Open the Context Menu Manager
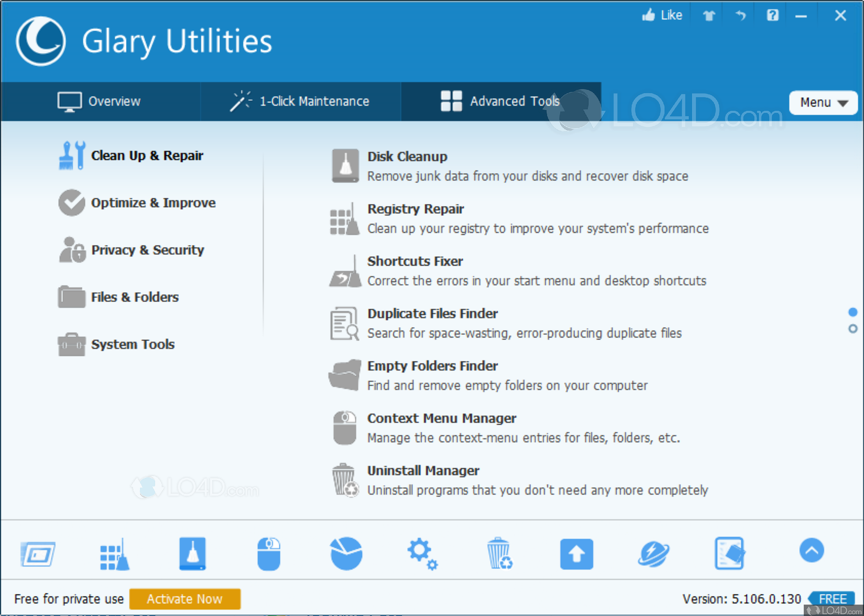 coord(442,418)
